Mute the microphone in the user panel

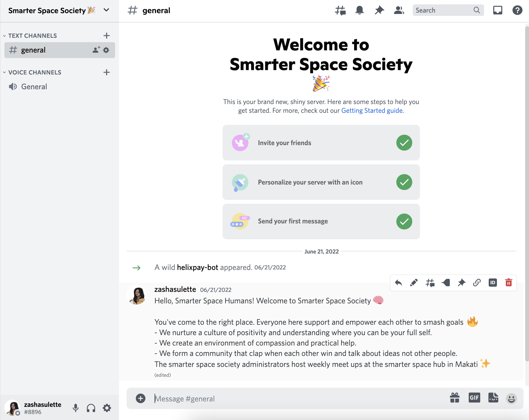click(76, 408)
